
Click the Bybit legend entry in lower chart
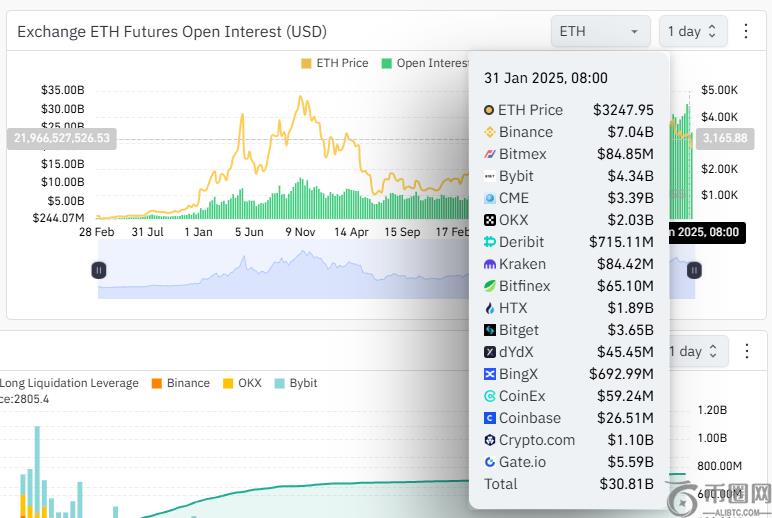pyautogui.click(x=295, y=383)
